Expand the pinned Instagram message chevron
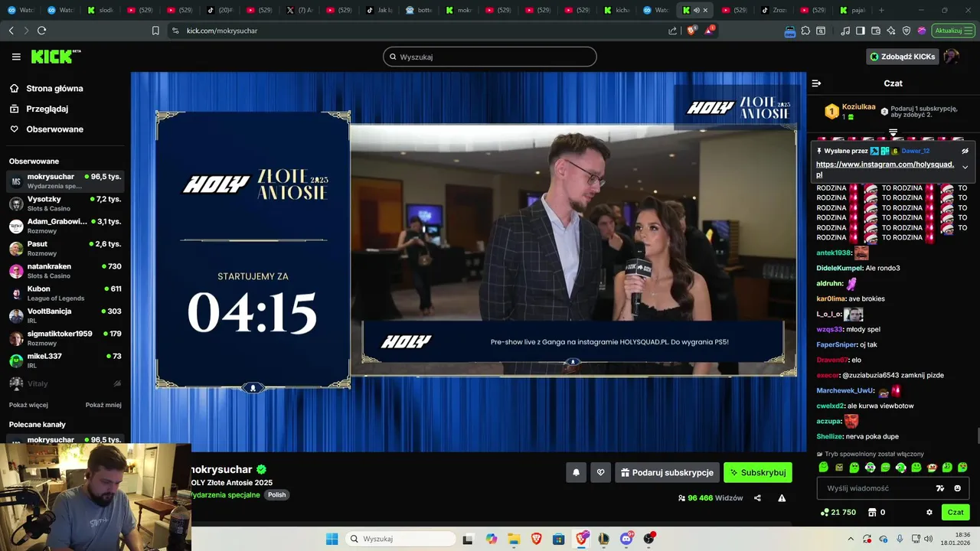This screenshot has width=980, height=551. (x=965, y=167)
